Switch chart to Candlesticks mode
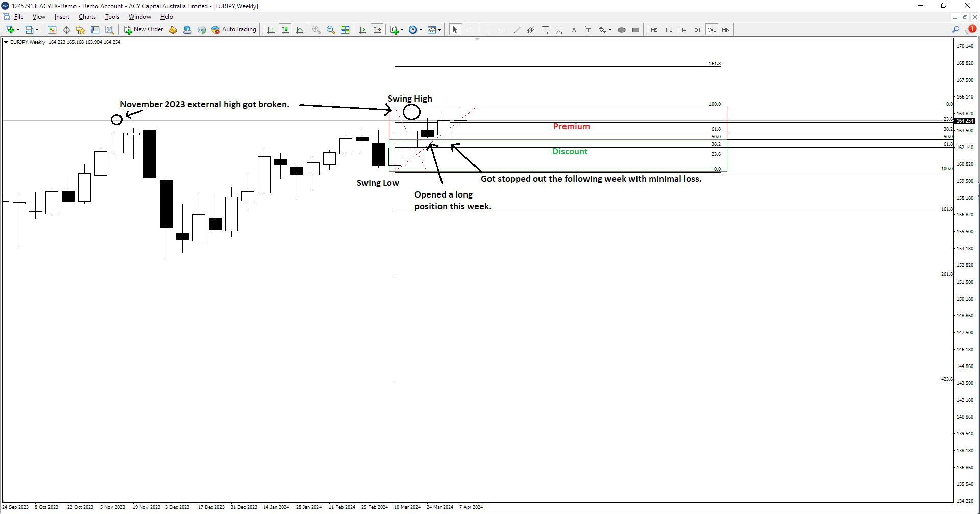 (x=285, y=30)
